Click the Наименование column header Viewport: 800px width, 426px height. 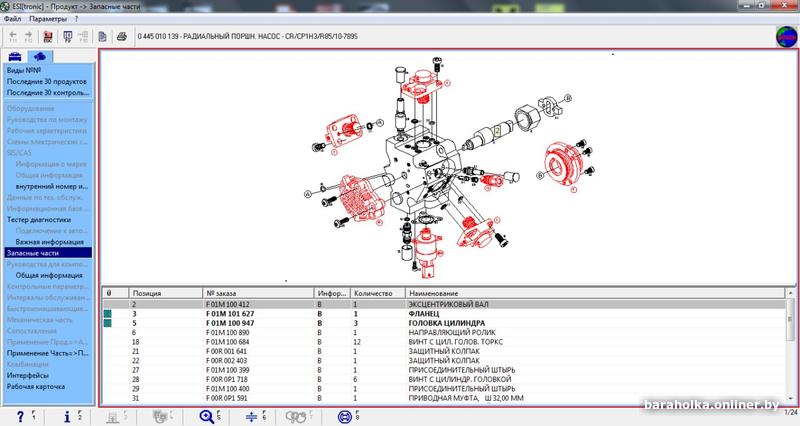[x=595, y=293]
